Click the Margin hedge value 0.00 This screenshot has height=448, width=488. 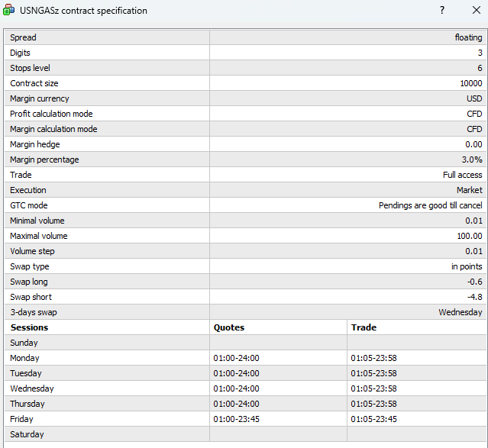coord(473,144)
